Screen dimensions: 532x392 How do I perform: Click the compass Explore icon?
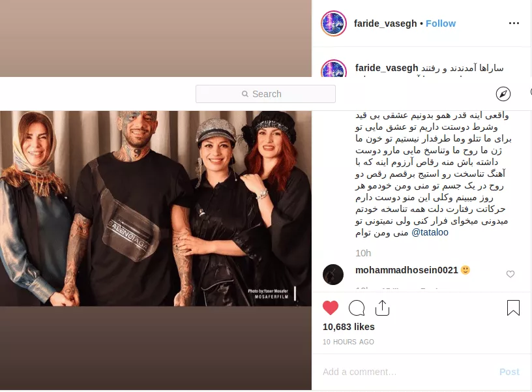point(503,94)
